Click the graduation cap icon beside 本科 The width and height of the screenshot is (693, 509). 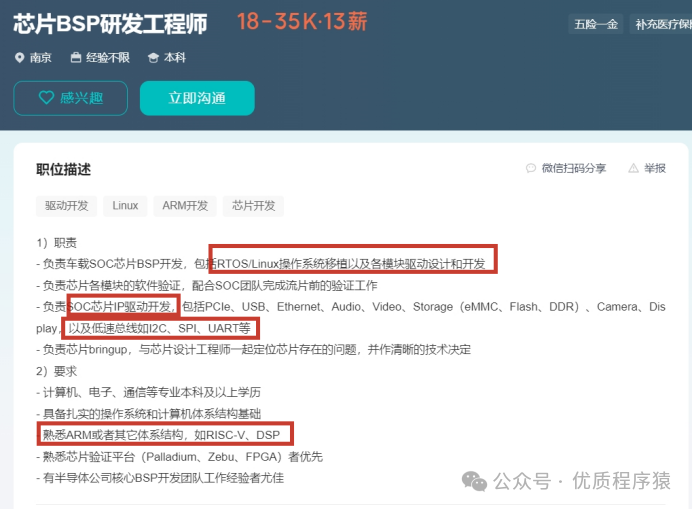point(153,58)
